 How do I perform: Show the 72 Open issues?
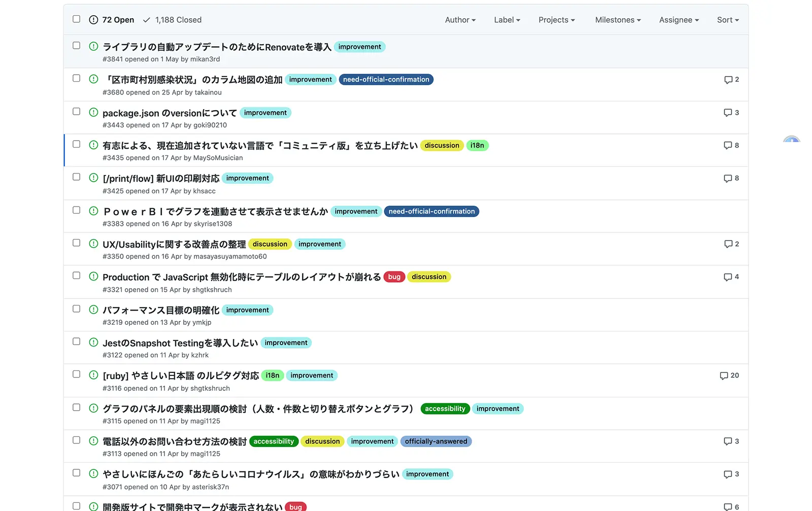(112, 20)
